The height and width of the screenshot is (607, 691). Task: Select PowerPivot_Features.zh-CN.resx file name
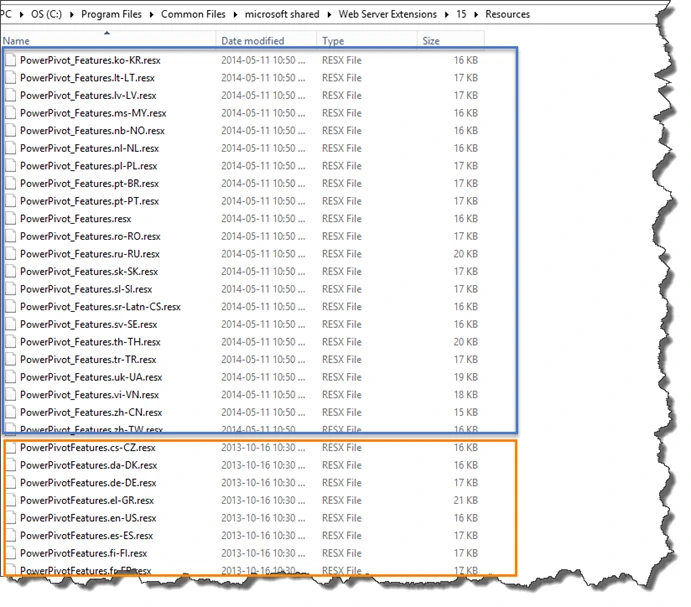91,413
